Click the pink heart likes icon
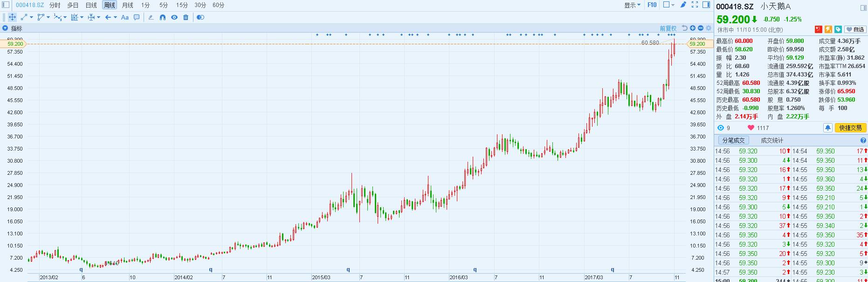 tap(751, 128)
